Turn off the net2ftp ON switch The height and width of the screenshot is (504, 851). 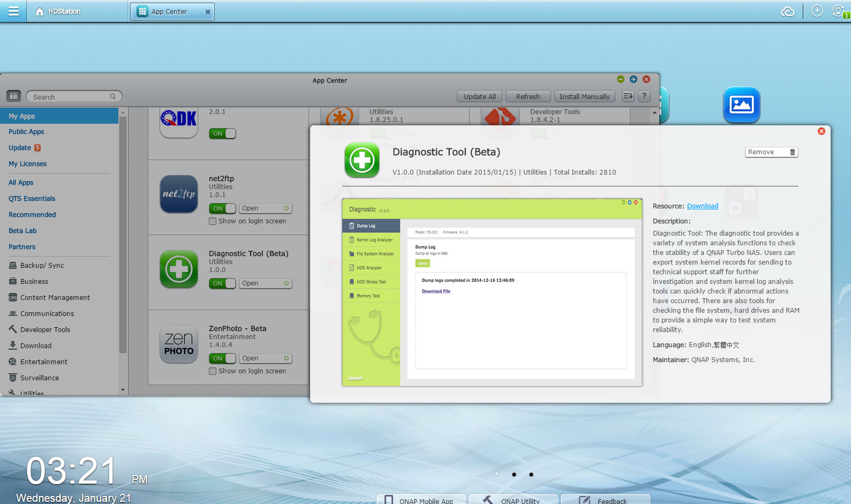pos(222,208)
